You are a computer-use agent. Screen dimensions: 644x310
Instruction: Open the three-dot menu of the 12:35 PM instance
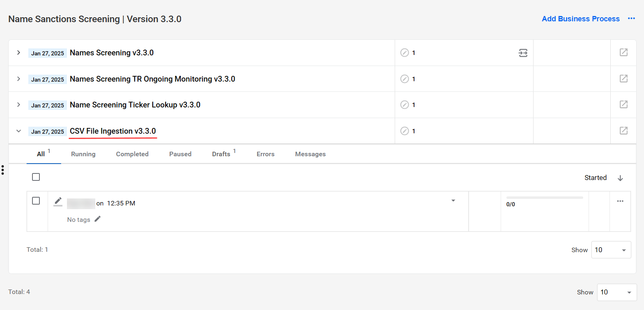(620, 201)
